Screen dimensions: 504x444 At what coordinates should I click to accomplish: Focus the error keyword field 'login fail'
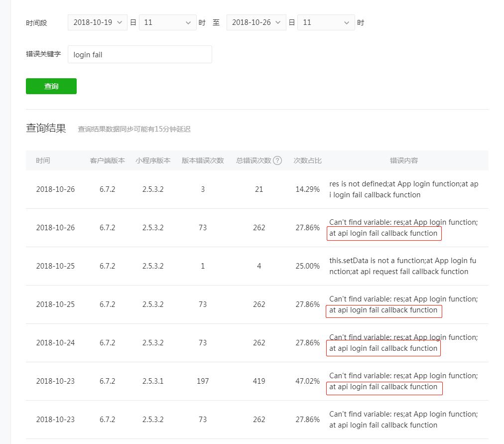(x=140, y=54)
